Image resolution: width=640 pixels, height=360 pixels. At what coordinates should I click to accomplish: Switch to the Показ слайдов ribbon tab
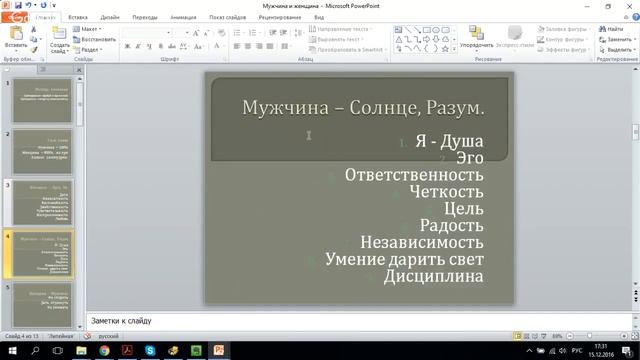point(227,18)
